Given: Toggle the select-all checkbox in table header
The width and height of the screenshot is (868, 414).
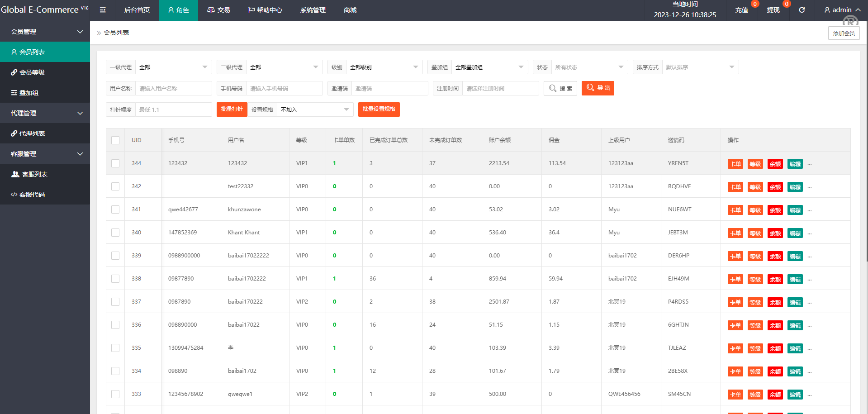Looking at the screenshot, I should pyautogui.click(x=115, y=140).
